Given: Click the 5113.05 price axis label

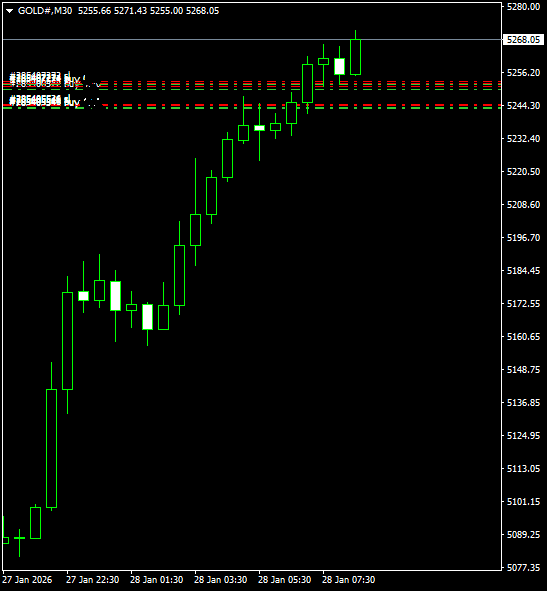Looking at the screenshot, I should coord(523,469).
